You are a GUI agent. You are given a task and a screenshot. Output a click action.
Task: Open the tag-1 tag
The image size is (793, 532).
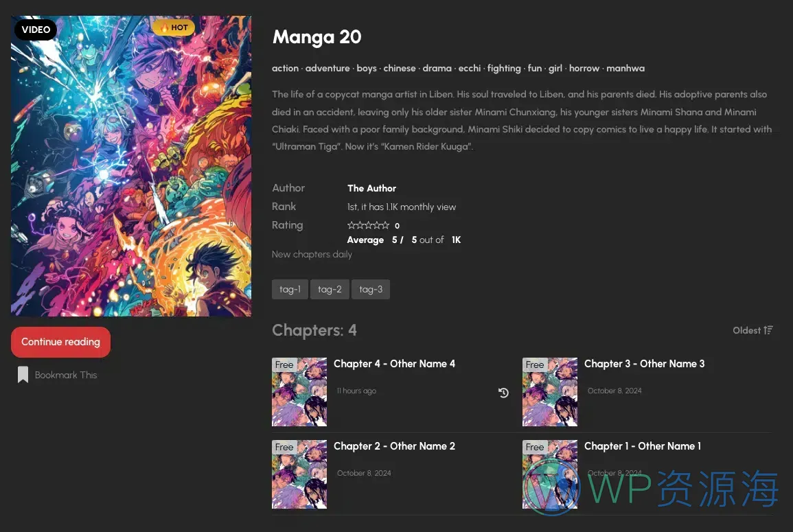[290, 289]
